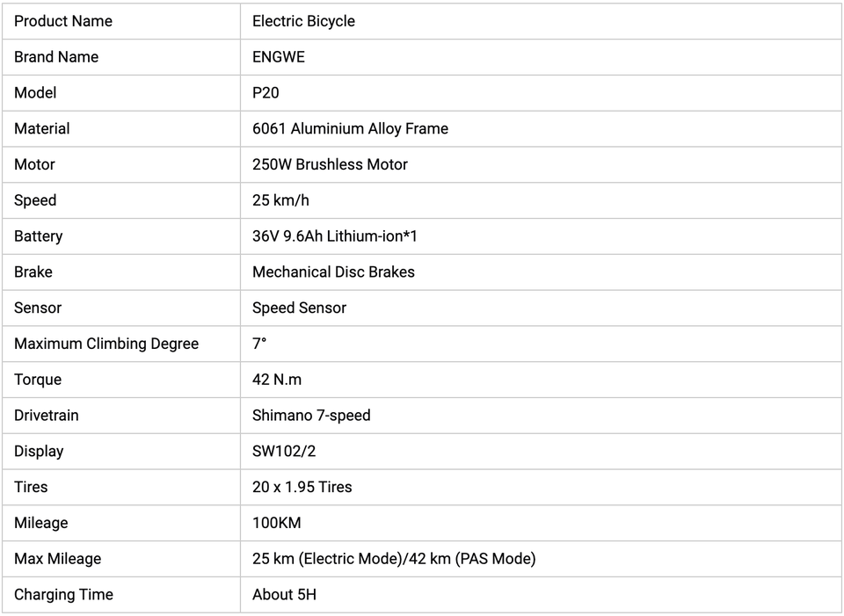Select the ENGWE brand name cell
Image resolution: width=844 pixels, height=616 pixels.
click(279, 57)
